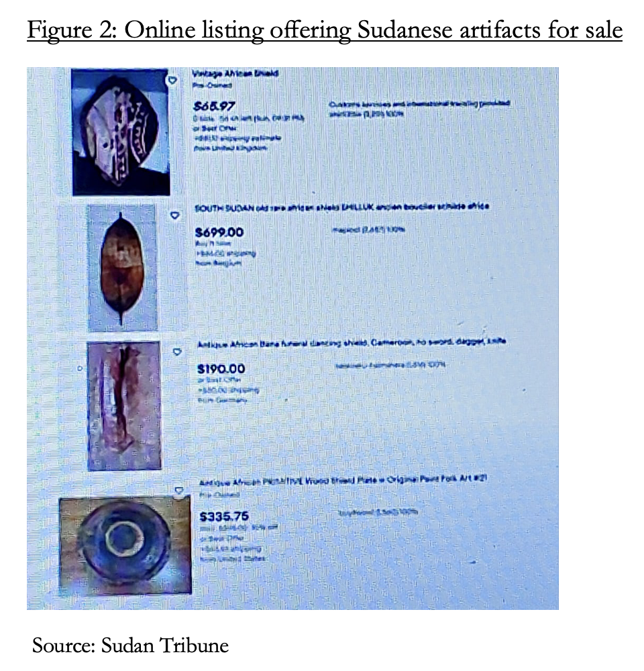Click seller feedback link on the $699.00 listing
The height and width of the screenshot is (671, 644).
pos(368,230)
